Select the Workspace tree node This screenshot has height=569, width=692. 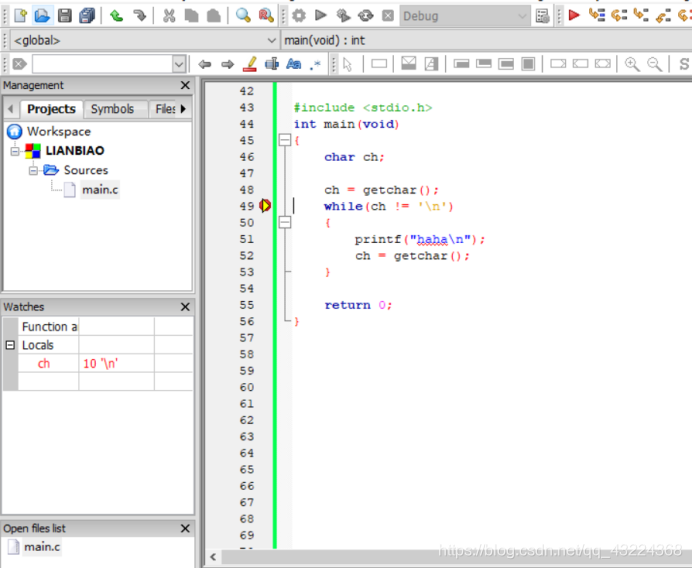[59, 132]
